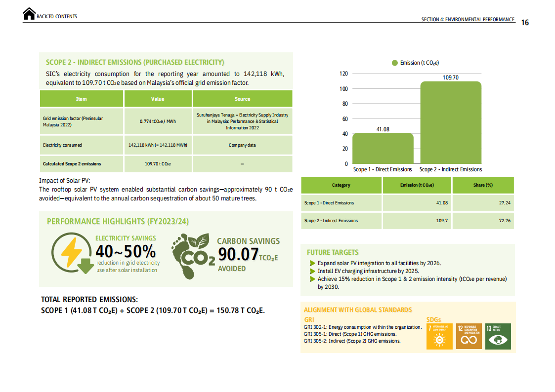Click the arrow bullet beside Expand solar PV
This screenshot has width=555, height=392.
coord(312,264)
